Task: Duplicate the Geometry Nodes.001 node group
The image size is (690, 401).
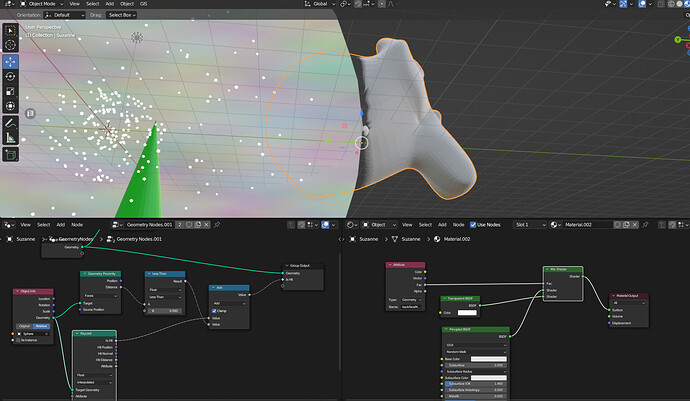Action: 198,224
